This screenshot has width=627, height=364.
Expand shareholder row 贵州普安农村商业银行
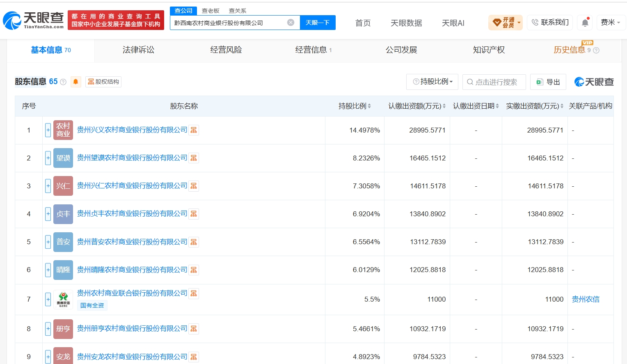pos(48,242)
